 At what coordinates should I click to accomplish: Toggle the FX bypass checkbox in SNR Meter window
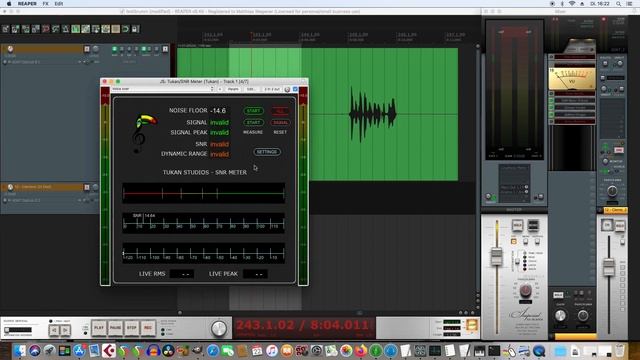296,89
